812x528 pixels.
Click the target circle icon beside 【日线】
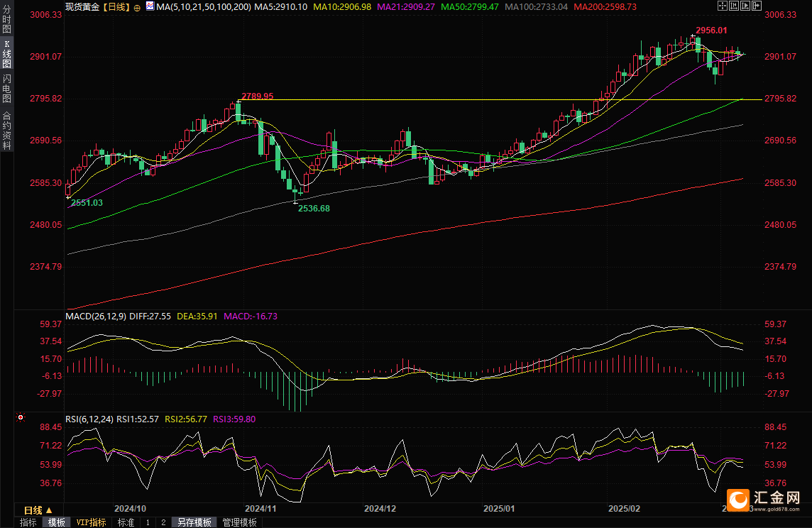(137, 8)
